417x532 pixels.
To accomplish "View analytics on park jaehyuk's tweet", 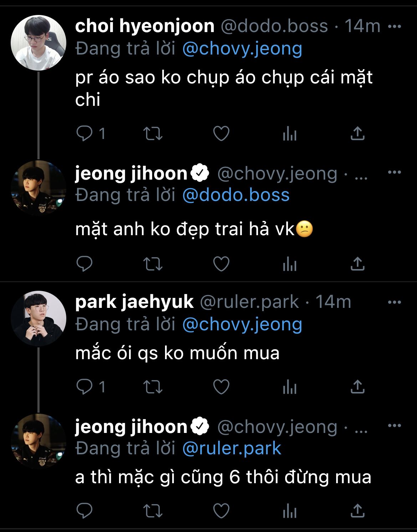I will coord(289,387).
